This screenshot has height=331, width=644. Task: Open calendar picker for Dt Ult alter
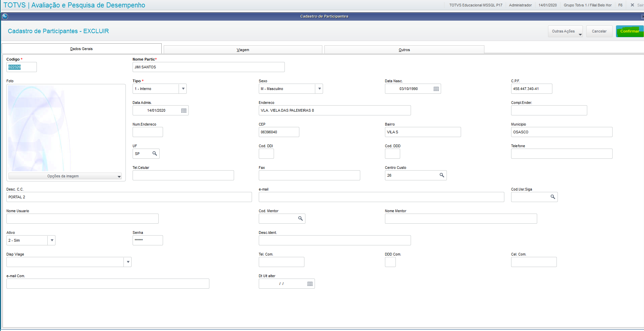(310, 284)
